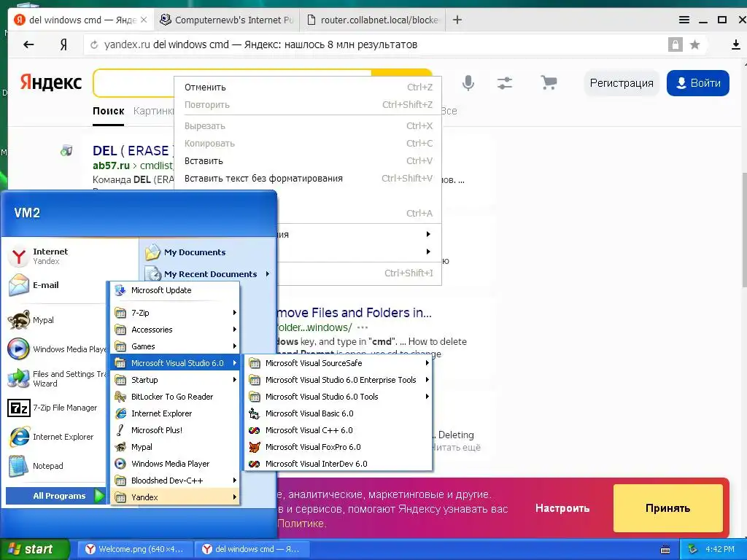Expand Accessories program folder
The width and height of the screenshot is (747, 560).
click(175, 330)
